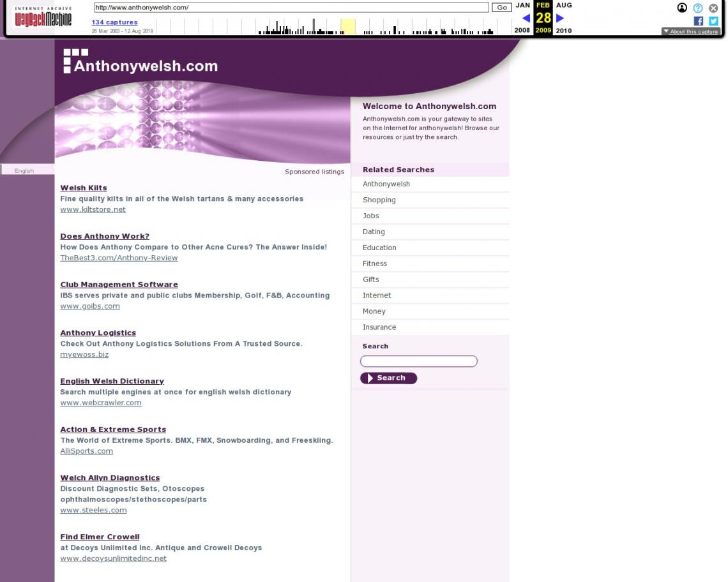Open Does Anthony Work? listing
The height and width of the screenshot is (582, 728).
(x=105, y=235)
